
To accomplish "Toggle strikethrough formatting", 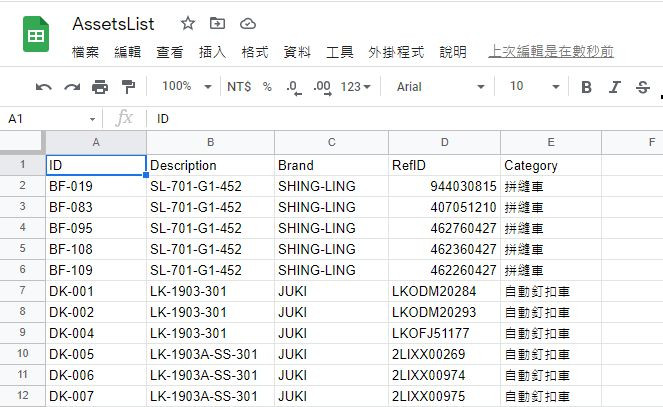I will coord(643,87).
